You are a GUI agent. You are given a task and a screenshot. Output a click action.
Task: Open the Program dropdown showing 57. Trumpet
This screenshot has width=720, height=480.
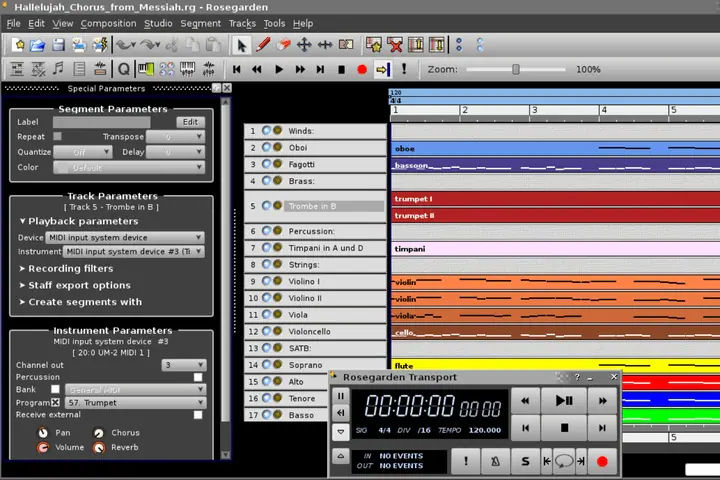[135, 403]
